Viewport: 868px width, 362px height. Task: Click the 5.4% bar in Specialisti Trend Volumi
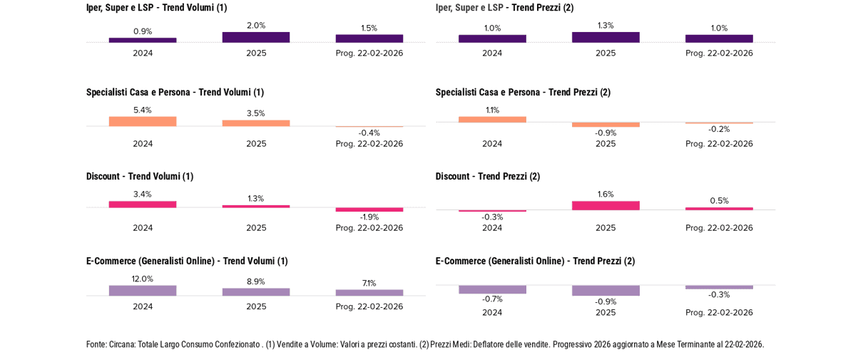point(143,121)
